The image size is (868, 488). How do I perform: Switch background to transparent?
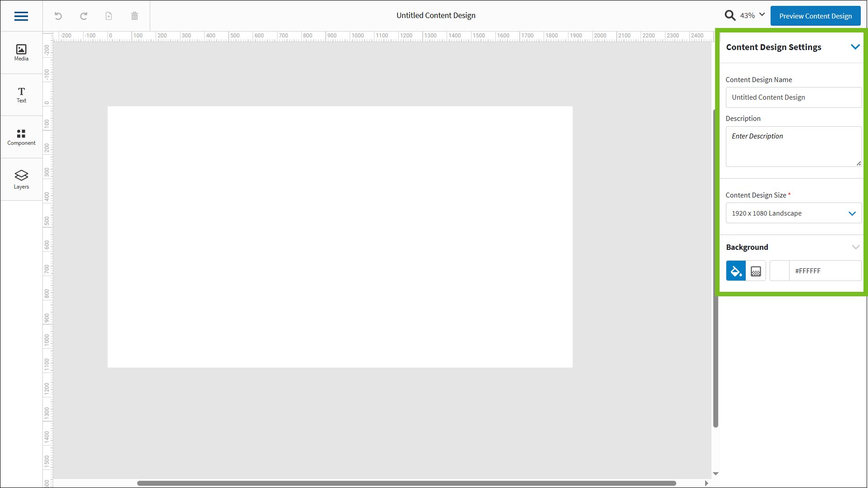click(x=755, y=271)
